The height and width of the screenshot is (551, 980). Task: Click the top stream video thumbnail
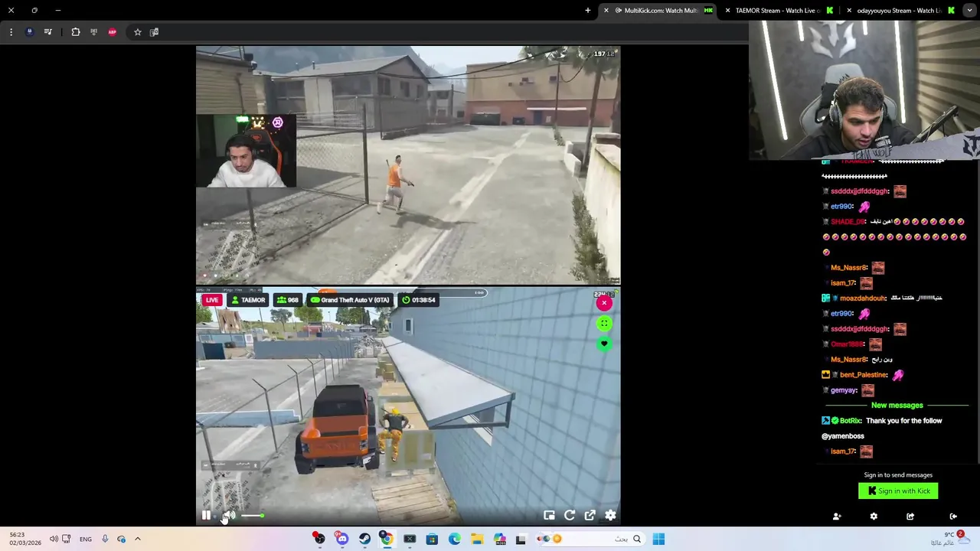tap(408, 165)
